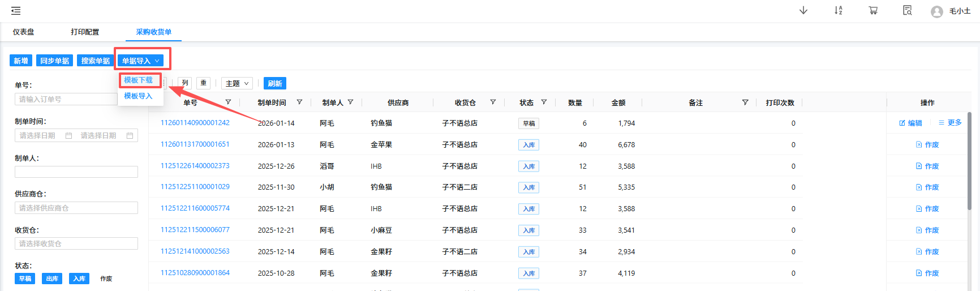Click the 新增 button

coord(21,61)
